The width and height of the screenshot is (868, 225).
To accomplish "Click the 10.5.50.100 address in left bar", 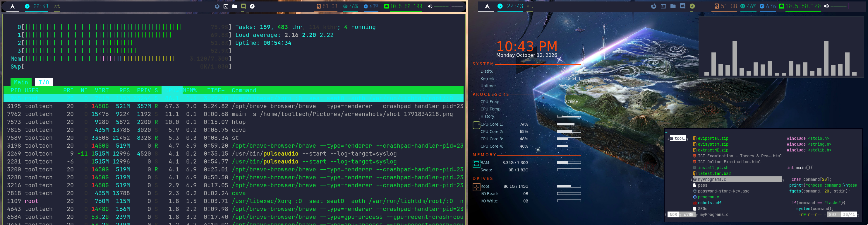I will click(406, 6).
